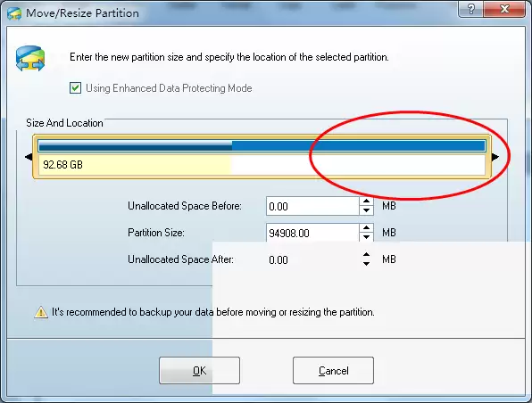This screenshot has height=403, width=532.
Task: Click the right partition boundary handle arrow
Action: point(495,157)
